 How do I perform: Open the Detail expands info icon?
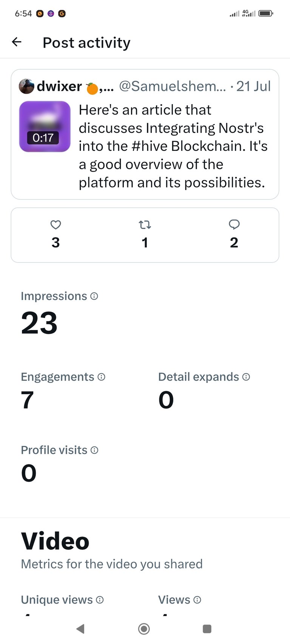[x=246, y=377]
